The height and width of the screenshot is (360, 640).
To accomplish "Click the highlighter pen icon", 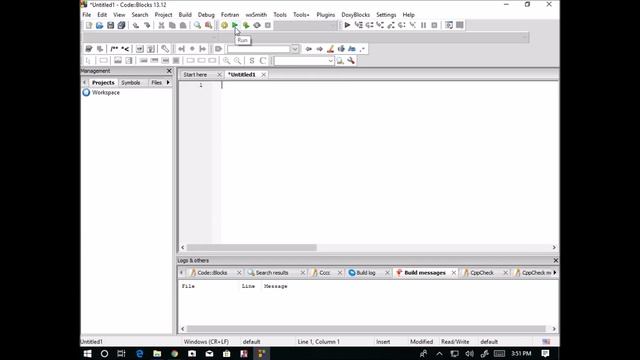I will tap(330, 49).
